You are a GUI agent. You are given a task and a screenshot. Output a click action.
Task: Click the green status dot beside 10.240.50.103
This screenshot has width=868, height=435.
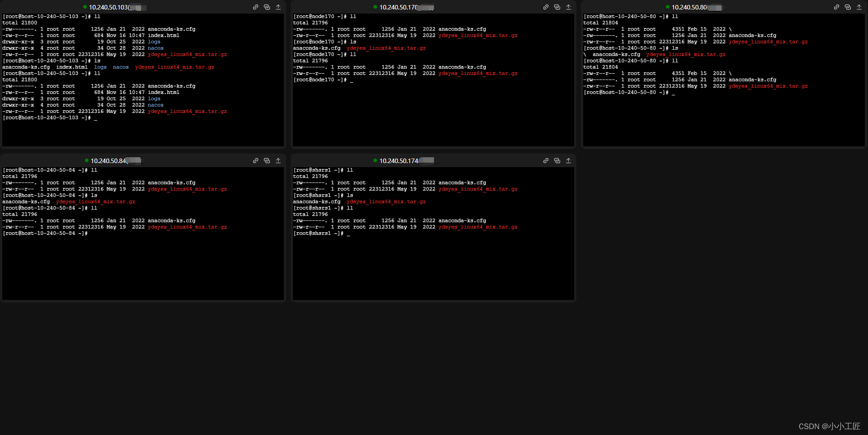85,7
